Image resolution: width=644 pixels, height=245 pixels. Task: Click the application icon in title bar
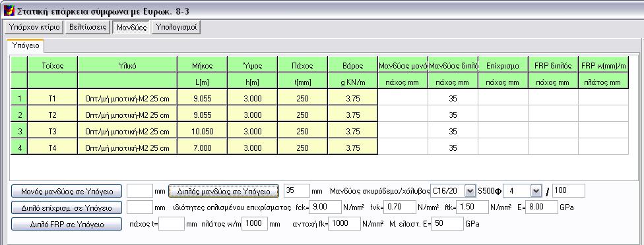tap(9, 11)
